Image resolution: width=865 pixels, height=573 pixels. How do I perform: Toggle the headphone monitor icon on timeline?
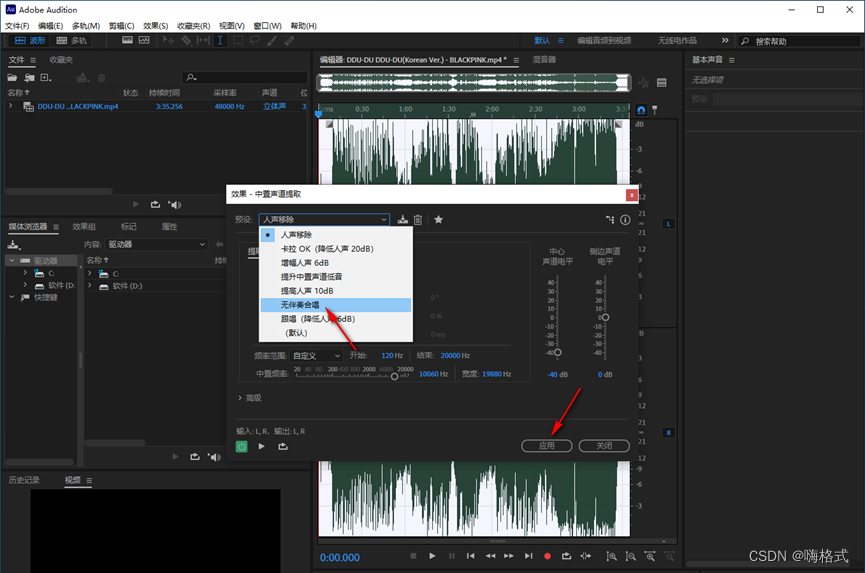pos(641,110)
